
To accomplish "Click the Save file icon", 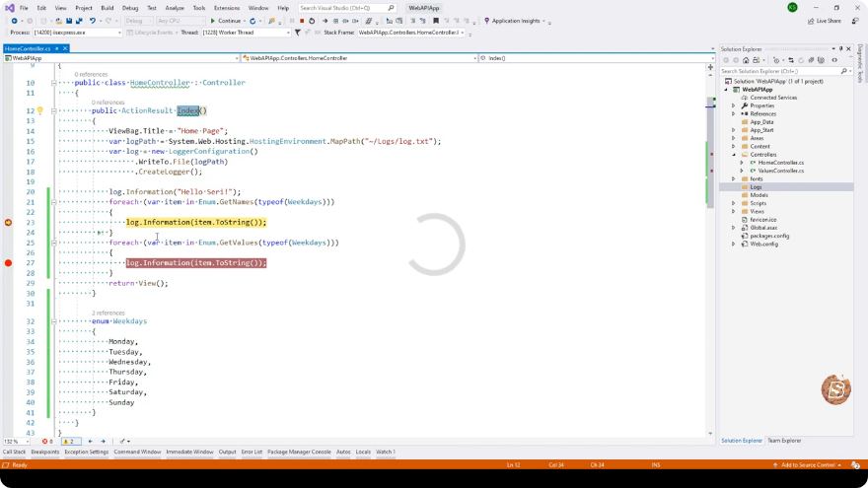I will 69,21.
